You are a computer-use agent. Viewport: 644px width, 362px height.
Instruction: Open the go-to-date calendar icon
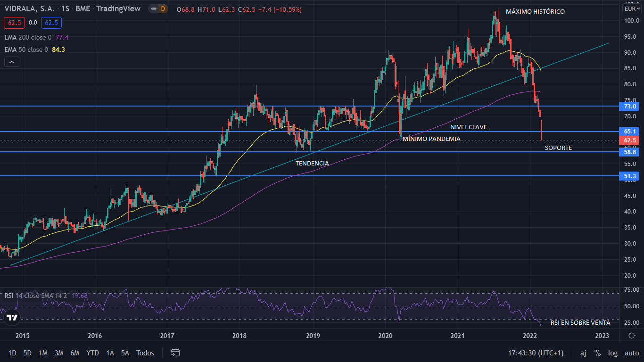(x=175, y=353)
